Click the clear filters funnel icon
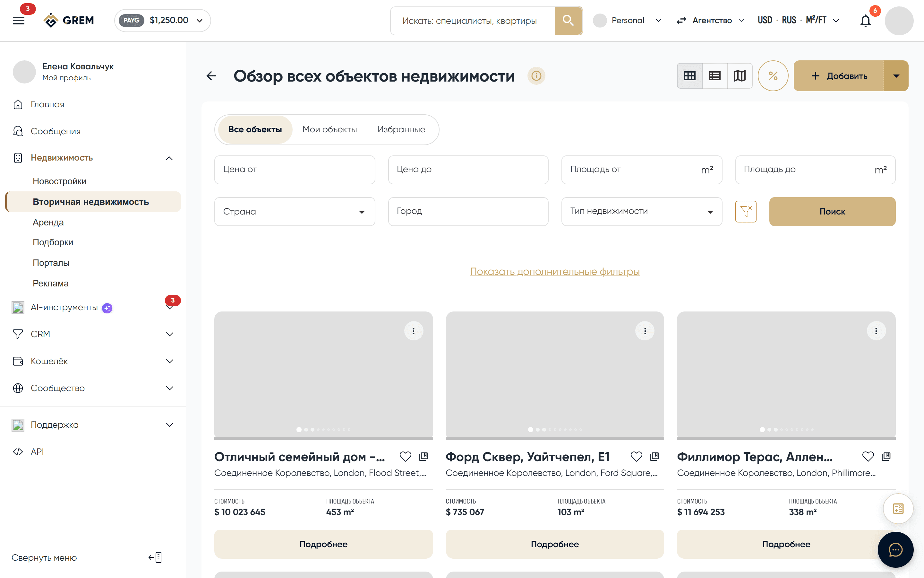Screen dimensions: 924x578 (746, 211)
